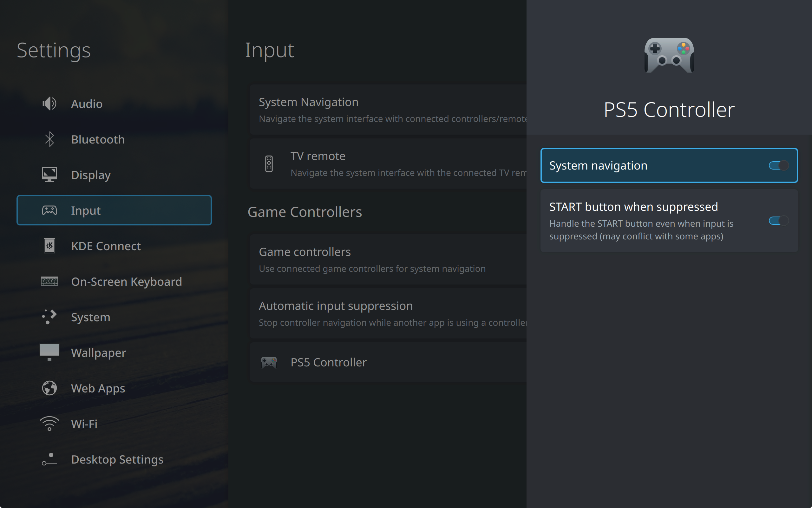The height and width of the screenshot is (508, 812).
Task: Click the Game Controllers section heading
Action: pyautogui.click(x=305, y=212)
